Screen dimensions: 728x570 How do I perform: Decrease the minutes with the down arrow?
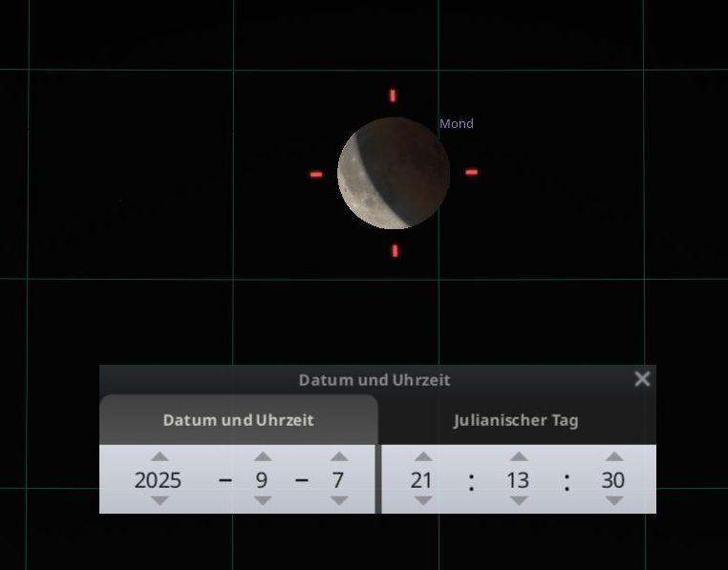pyautogui.click(x=518, y=501)
